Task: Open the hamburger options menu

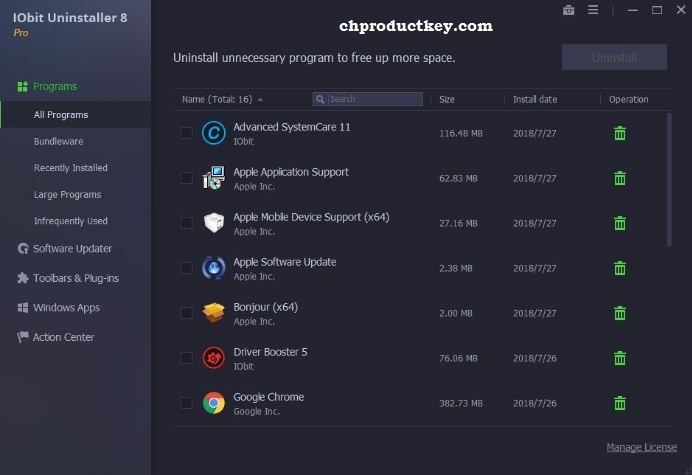Action: tap(593, 10)
